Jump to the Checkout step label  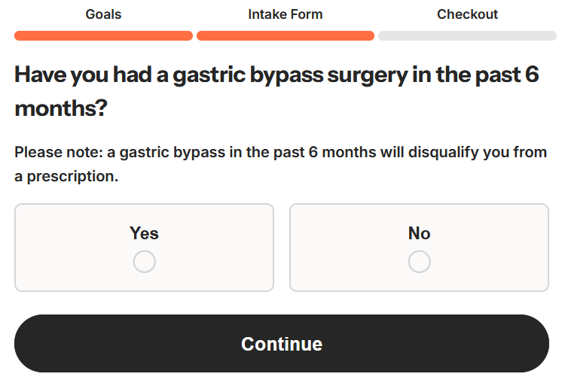(467, 14)
